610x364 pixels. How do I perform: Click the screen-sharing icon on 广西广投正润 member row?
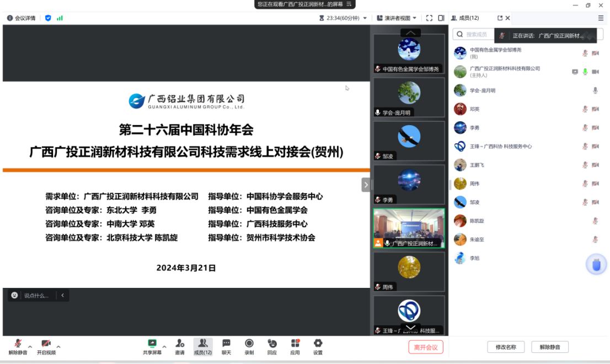coord(575,72)
